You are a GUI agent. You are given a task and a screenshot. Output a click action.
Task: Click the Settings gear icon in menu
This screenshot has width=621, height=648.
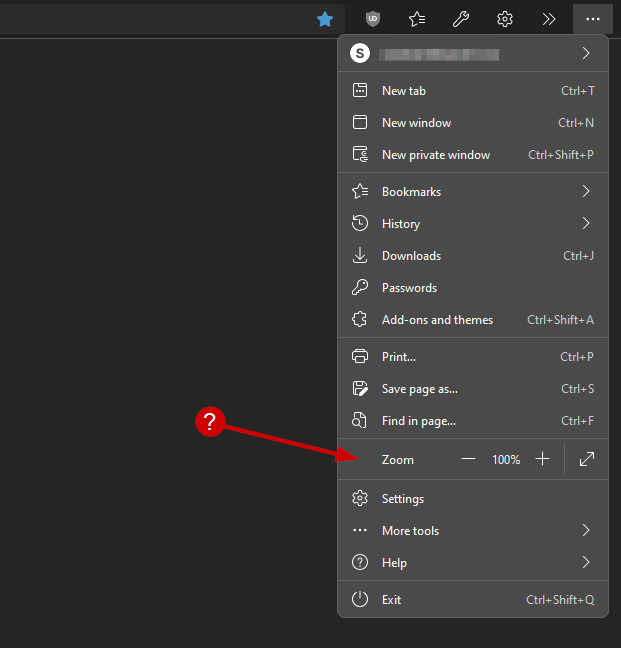tap(360, 498)
